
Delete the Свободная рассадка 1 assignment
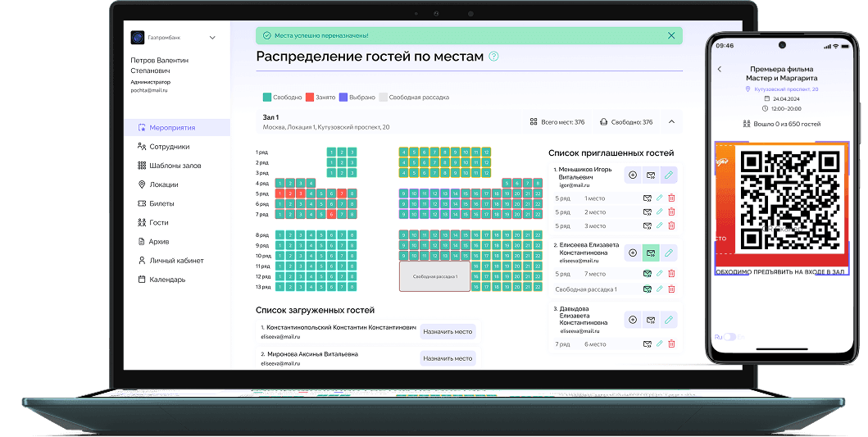click(x=671, y=289)
